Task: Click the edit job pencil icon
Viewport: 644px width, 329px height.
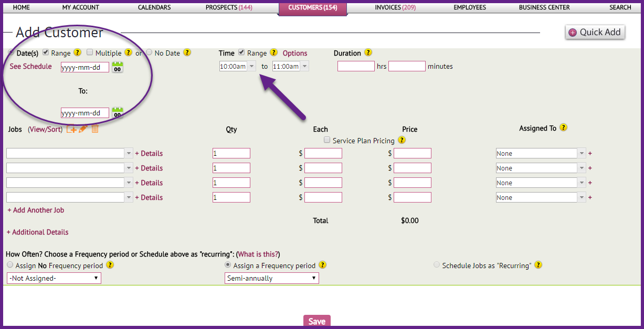Action: tap(83, 129)
